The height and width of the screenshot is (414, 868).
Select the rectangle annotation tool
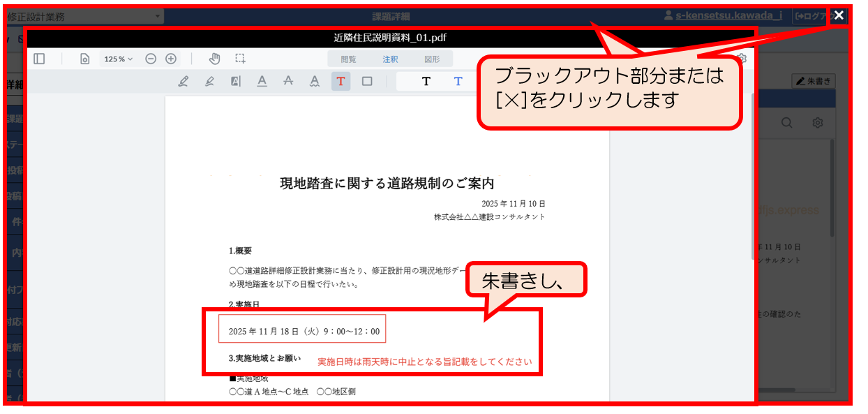(367, 82)
